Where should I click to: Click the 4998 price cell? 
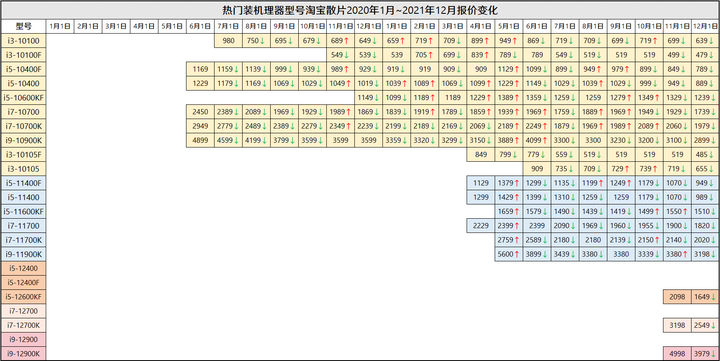[x=677, y=354]
